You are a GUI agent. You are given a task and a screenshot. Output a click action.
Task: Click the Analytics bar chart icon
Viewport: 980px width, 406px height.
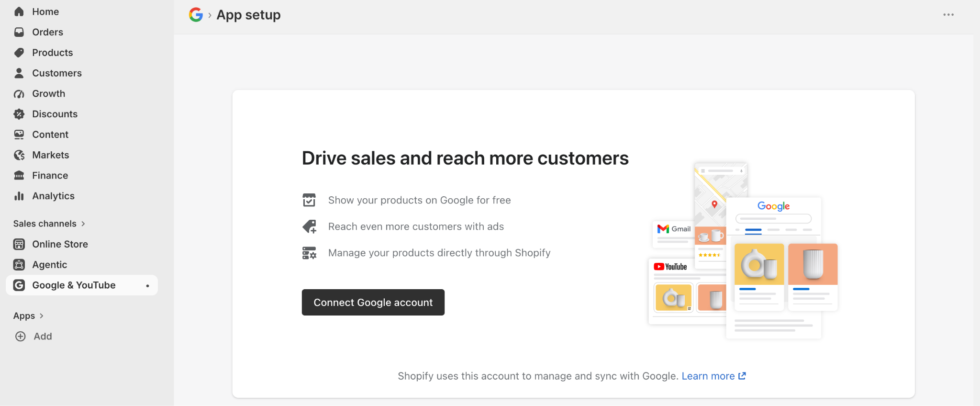coord(19,196)
